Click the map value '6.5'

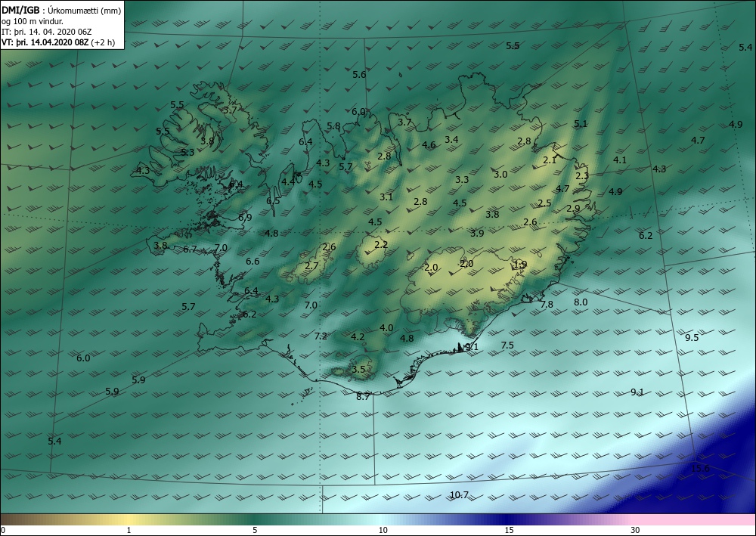tap(273, 201)
